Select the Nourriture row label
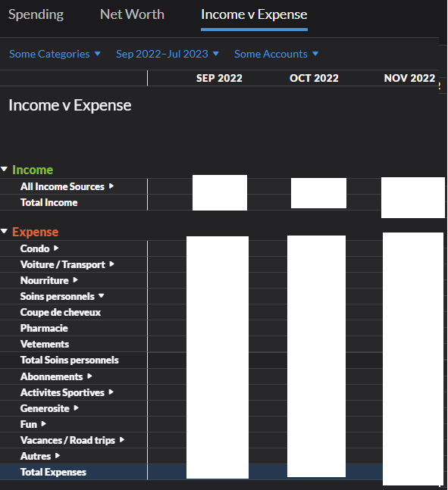The height and width of the screenshot is (490, 448). point(45,280)
